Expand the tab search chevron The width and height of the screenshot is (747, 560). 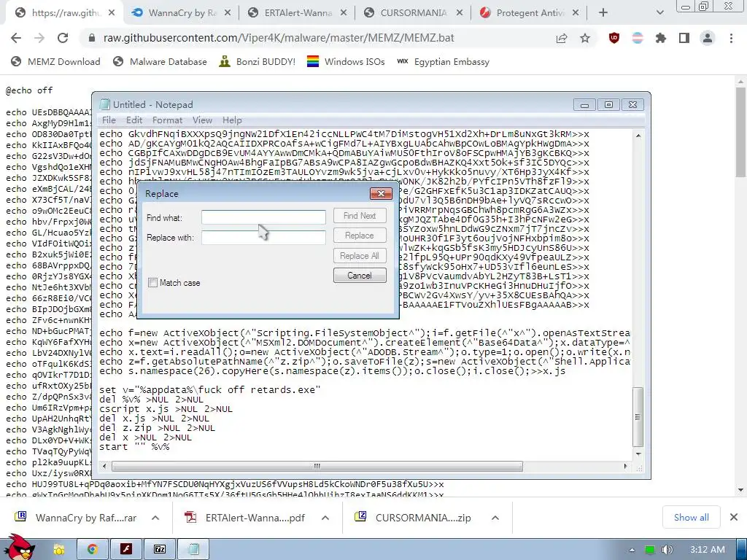point(659,13)
